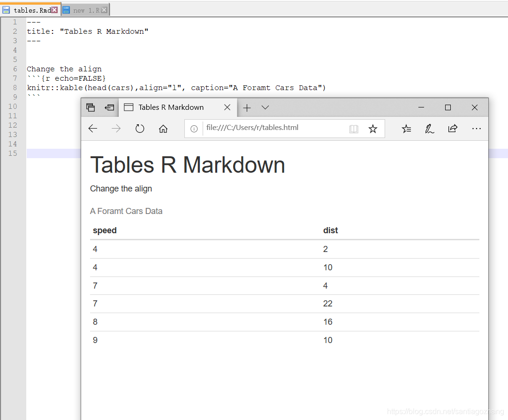Click the knitr::kable code line

pyautogui.click(x=176, y=88)
